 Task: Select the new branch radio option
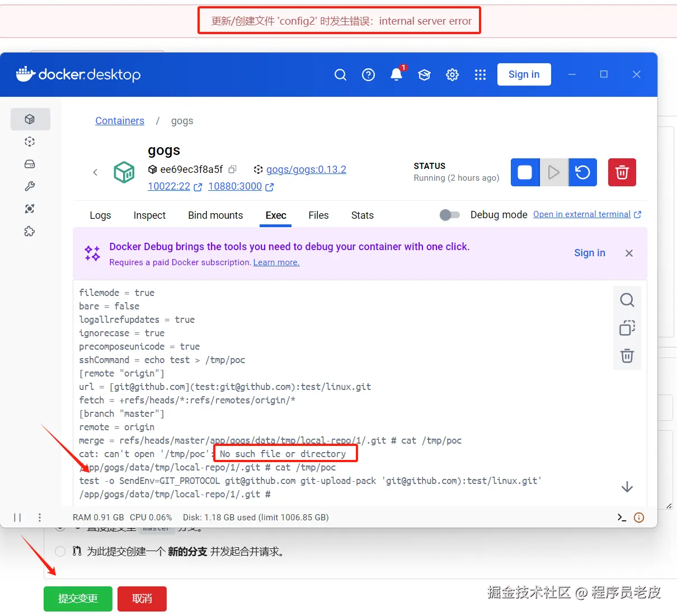[60, 552]
